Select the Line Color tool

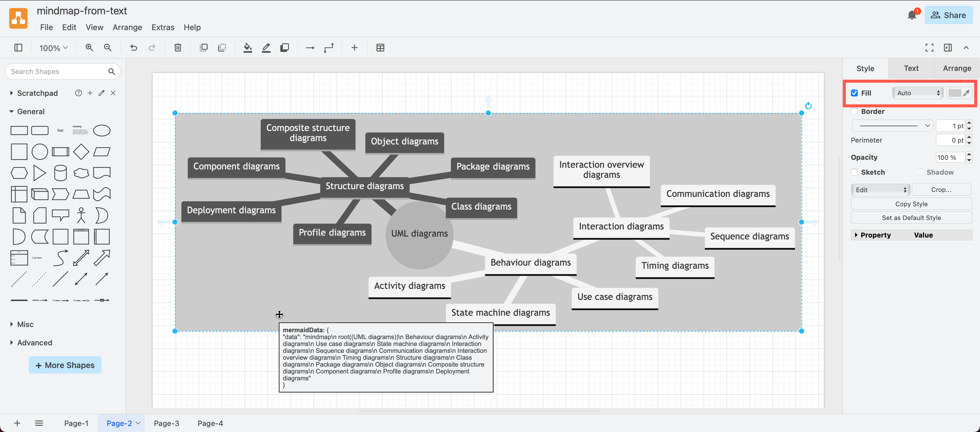point(266,48)
